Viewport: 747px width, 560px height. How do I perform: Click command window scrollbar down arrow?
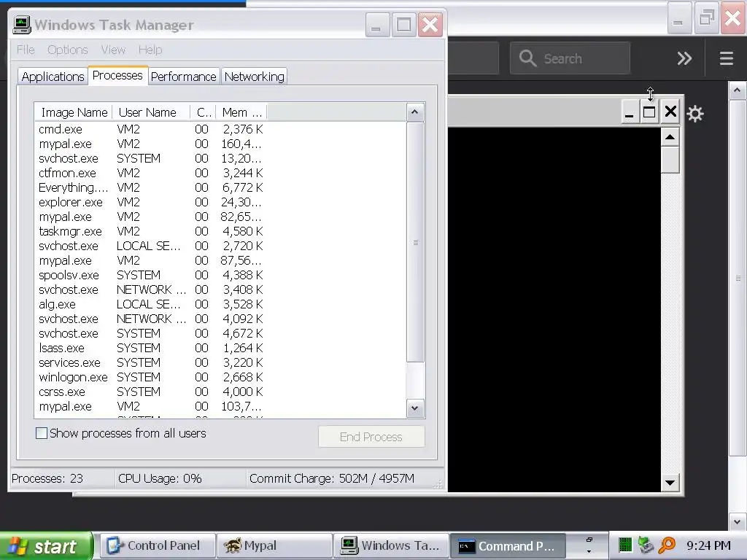(x=670, y=483)
